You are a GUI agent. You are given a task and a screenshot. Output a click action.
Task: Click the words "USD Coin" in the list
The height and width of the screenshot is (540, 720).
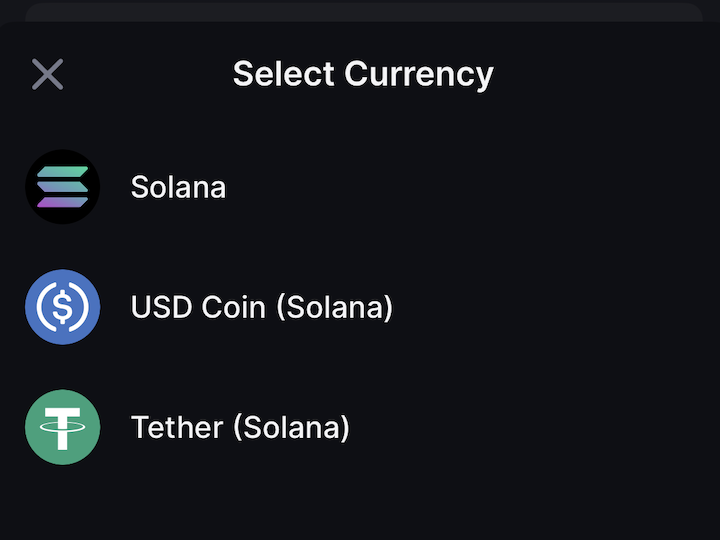pos(198,307)
